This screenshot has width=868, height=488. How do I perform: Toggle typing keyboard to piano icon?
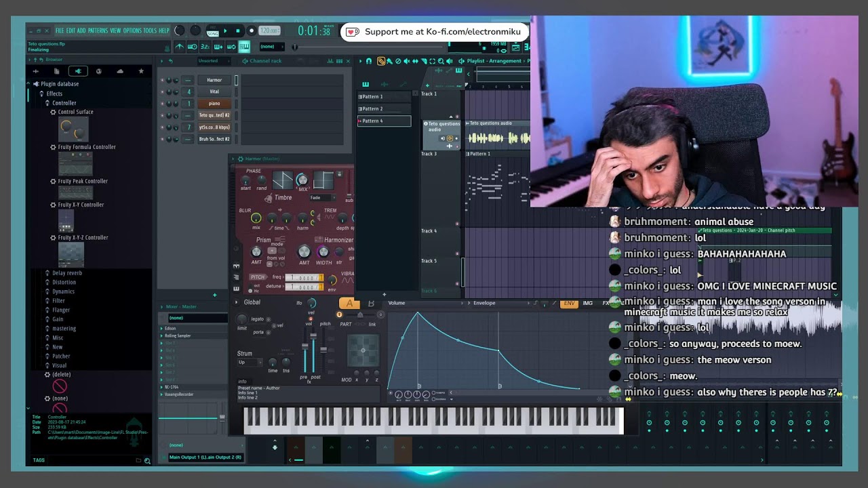(x=244, y=47)
